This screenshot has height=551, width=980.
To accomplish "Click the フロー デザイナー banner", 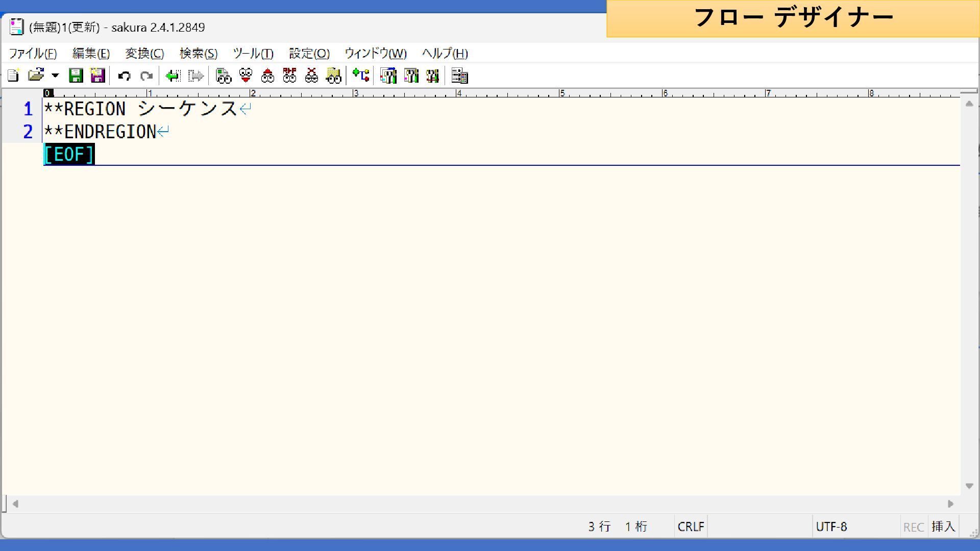I will pyautogui.click(x=793, y=18).
